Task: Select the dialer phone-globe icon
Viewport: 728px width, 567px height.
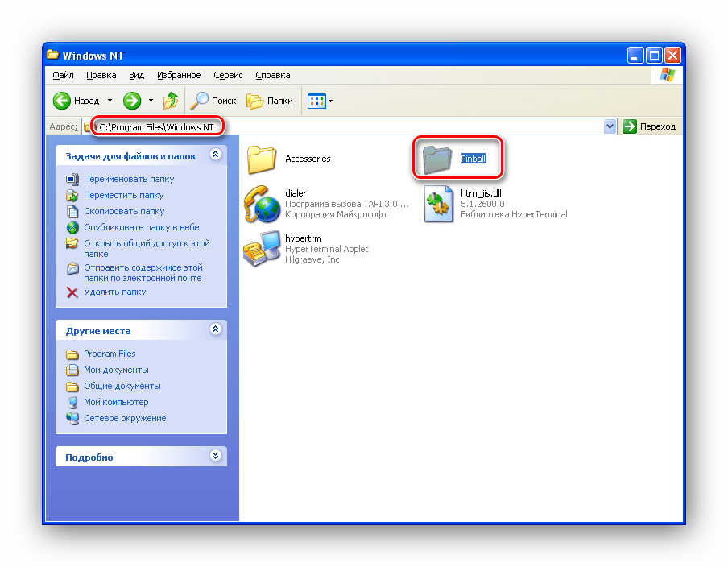Action: point(262,205)
